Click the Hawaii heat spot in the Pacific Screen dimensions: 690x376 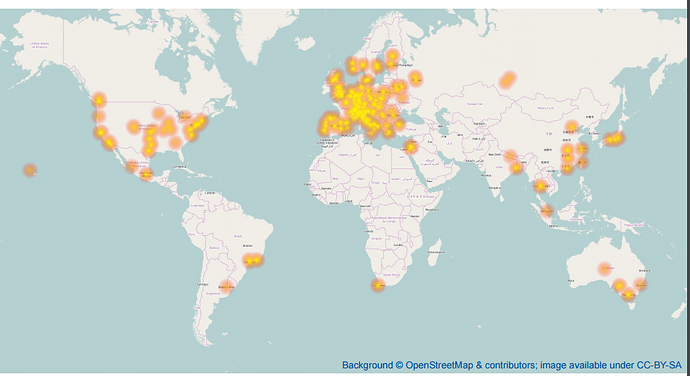pyautogui.click(x=30, y=170)
